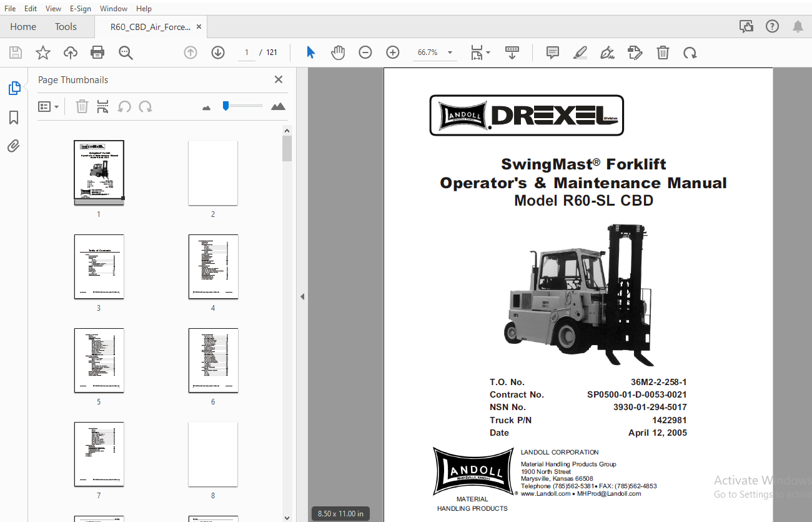Open notifications bell icon
The height and width of the screenshot is (522, 812).
tap(798, 26)
